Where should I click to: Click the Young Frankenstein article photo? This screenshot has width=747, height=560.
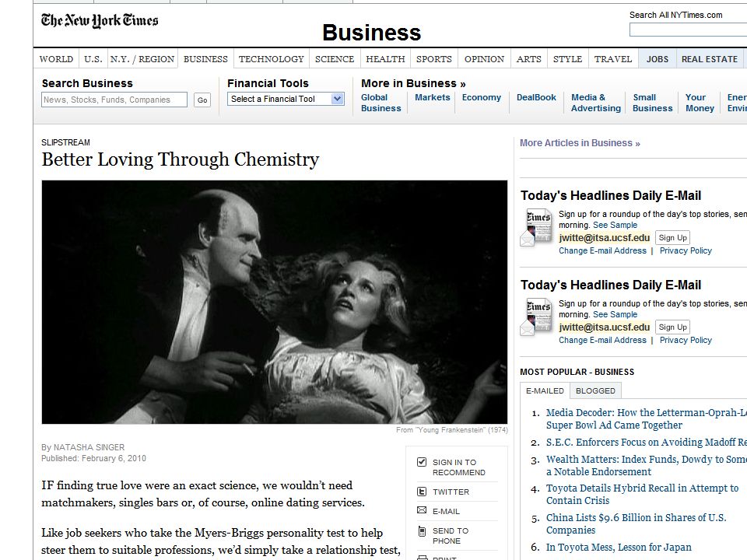click(275, 302)
